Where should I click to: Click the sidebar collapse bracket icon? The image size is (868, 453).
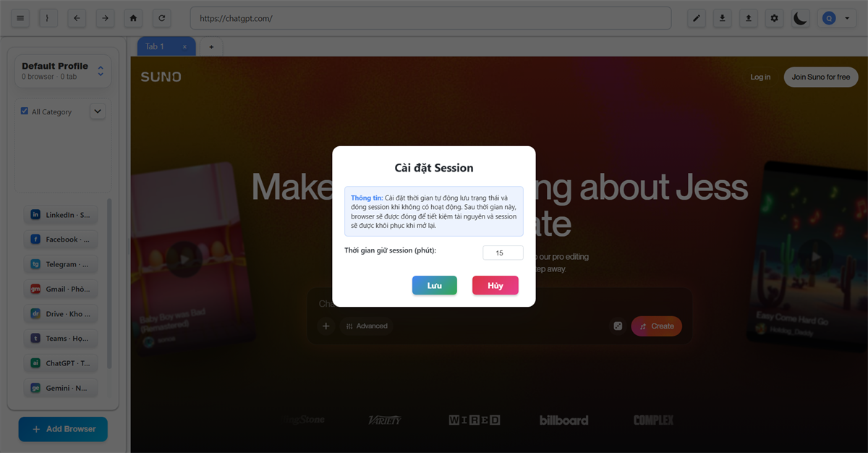[x=48, y=18]
